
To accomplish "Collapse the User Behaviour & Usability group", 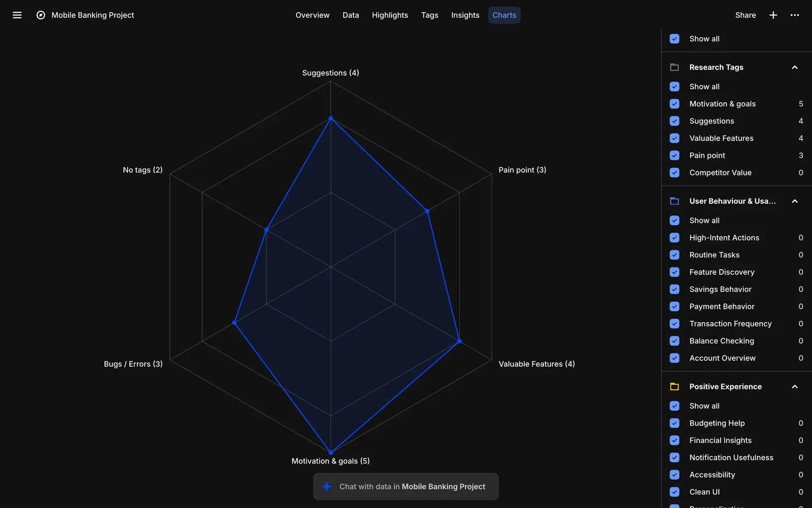I will [x=795, y=201].
